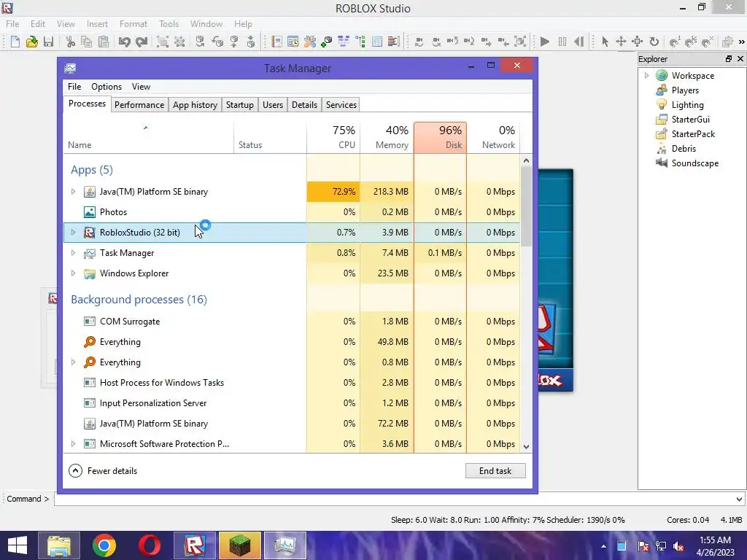The image size is (747, 560).
Task: Click the Cut scissors icon
Action: click(x=71, y=42)
